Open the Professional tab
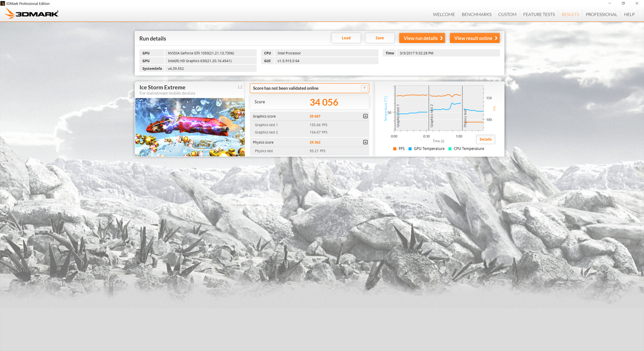The height and width of the screenshot is (351, 644). click(601, 14)
